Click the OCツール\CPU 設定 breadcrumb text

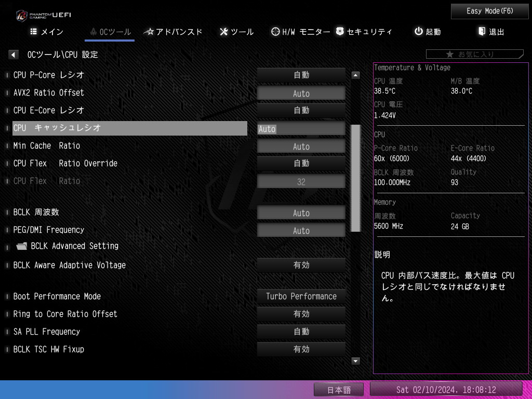[63, 54]
